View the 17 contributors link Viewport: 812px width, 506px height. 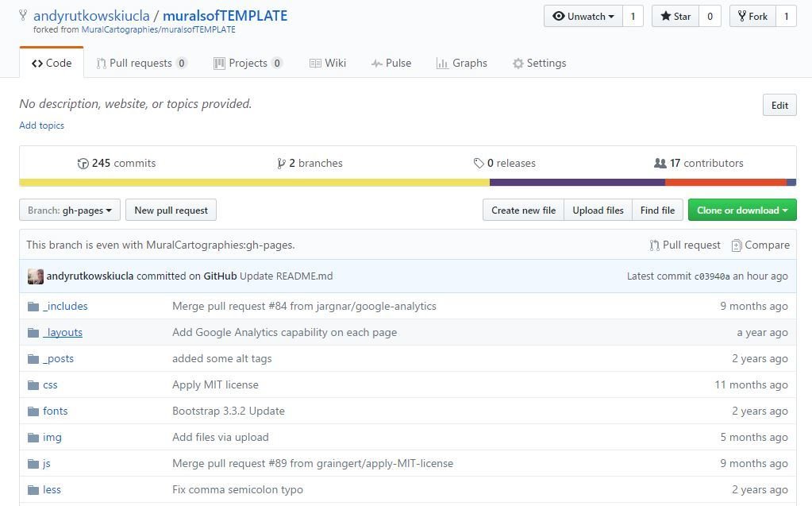pos(698,164)
